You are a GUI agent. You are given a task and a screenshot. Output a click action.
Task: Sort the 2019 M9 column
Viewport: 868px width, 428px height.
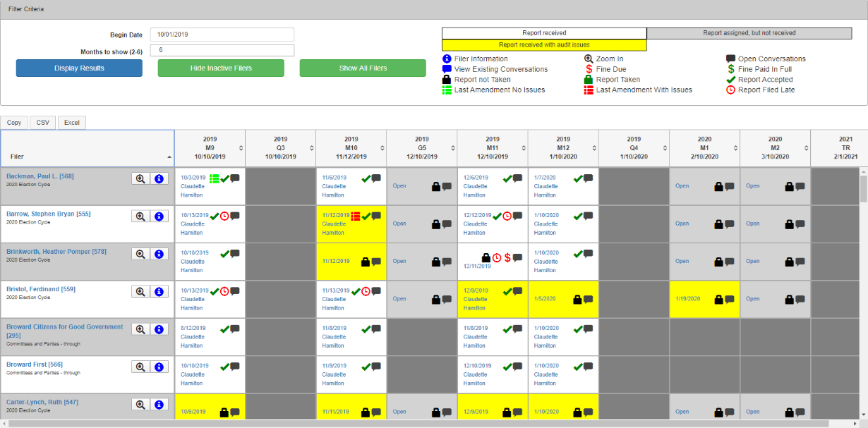(x=210, y=148)
